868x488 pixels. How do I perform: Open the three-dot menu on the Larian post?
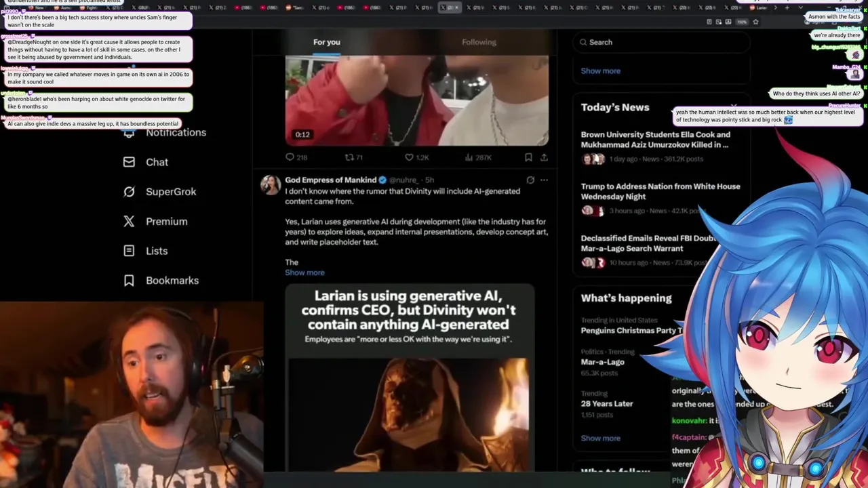(x=544, y=180)
